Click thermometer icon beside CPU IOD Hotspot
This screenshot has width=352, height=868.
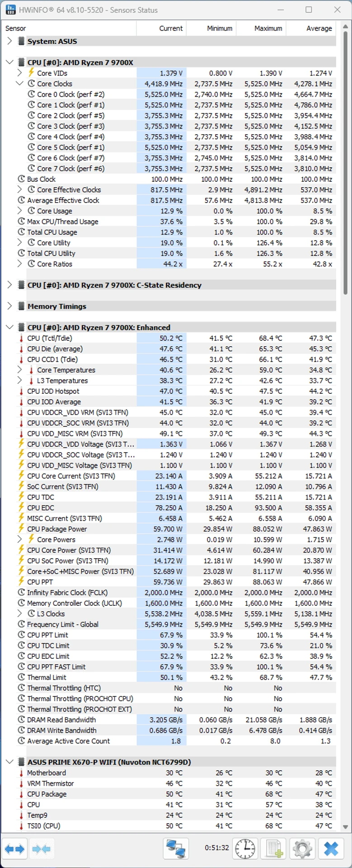tap(21, 391)
